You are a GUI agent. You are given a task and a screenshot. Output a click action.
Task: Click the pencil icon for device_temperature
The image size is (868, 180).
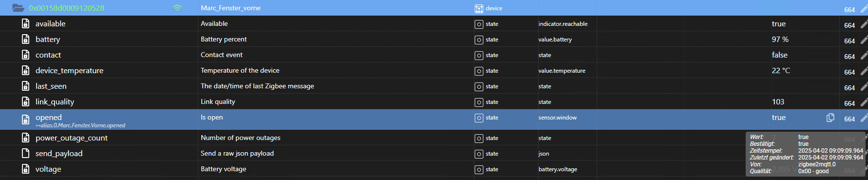pos(864,71)
